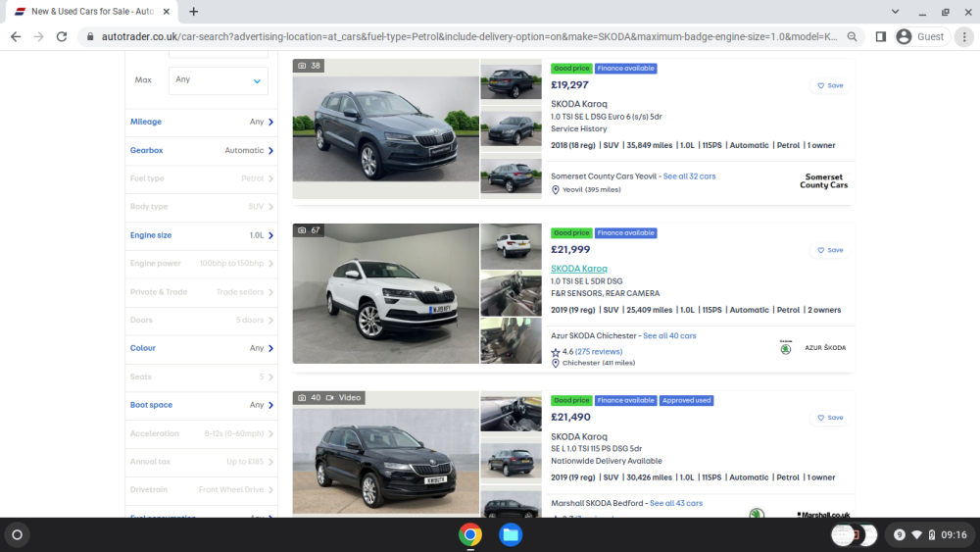The width and height of the screenshot is (980, 552).
Task: Open the main photo of the black Karoq
Action: tap(385, 455)
